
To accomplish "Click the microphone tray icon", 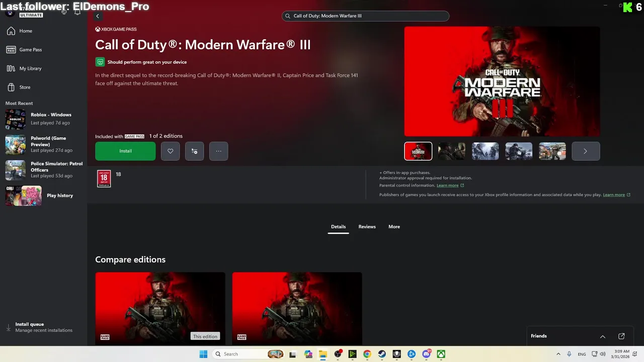I will point(569,354).
